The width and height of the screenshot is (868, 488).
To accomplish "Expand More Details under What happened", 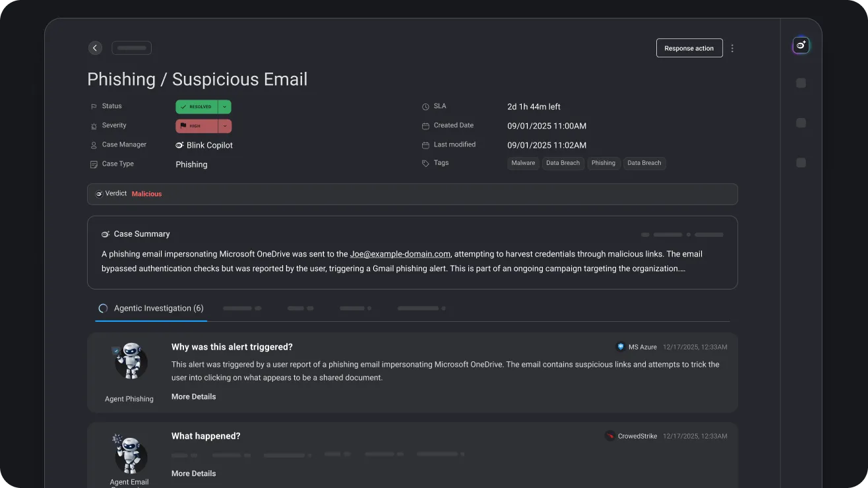I will click(x=194, y=473).
